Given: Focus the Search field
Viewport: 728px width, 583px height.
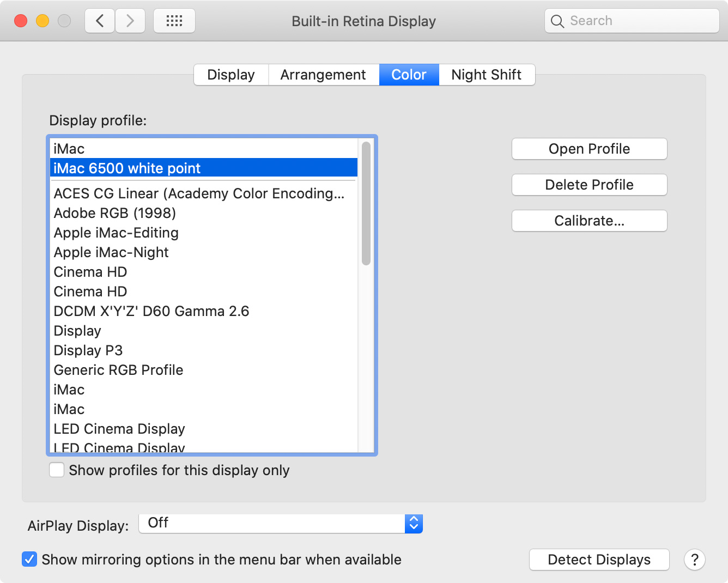Looking at the screenshot, I should click(632, 21).
